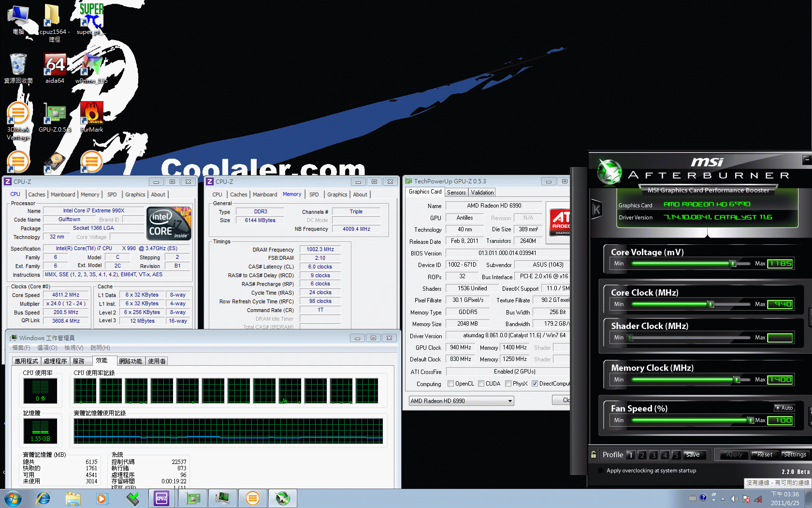
Task: Open the 檔案(F) menu in Task Manager
Action: [21, 348]
